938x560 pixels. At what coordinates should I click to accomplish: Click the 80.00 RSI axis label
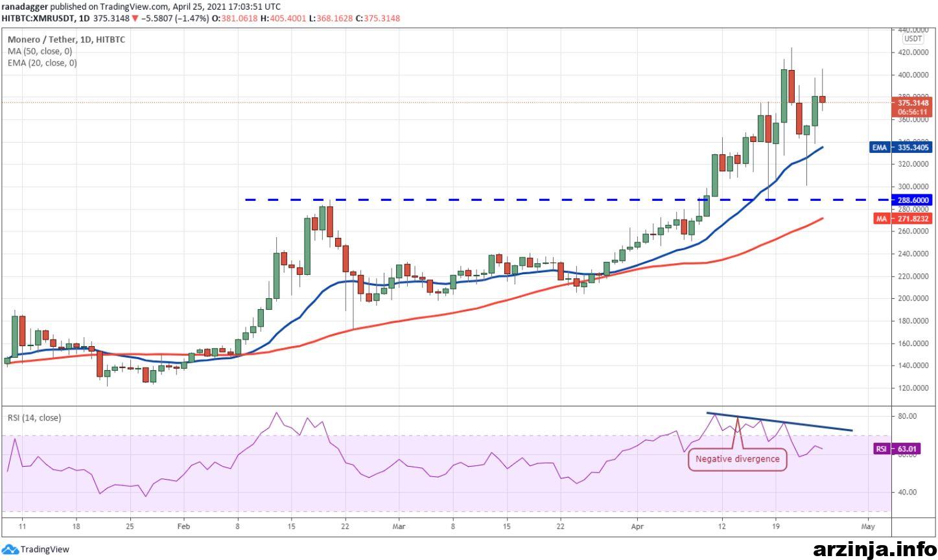[908, 416]
